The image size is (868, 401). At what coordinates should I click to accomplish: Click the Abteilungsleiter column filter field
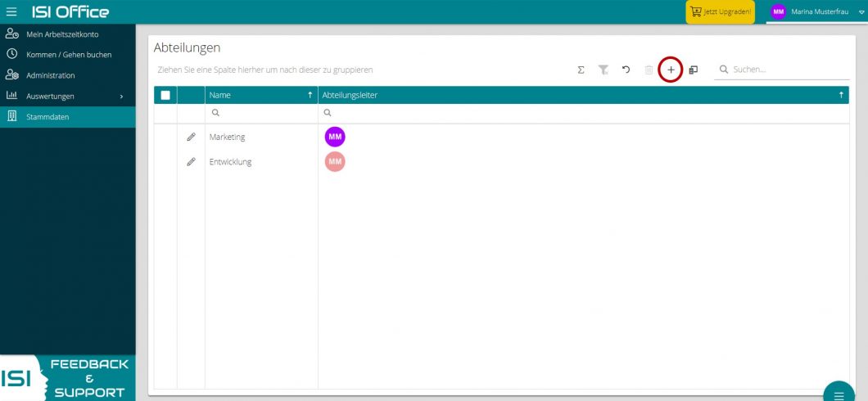click(584, 113)
